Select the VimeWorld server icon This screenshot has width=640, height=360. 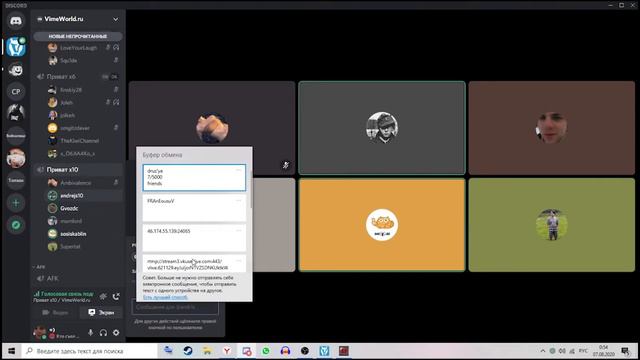point(16,47)
